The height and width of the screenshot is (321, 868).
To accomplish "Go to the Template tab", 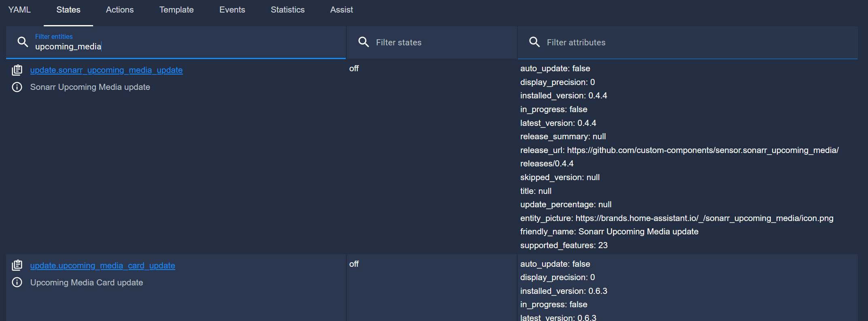I will [x=176, y=10].
